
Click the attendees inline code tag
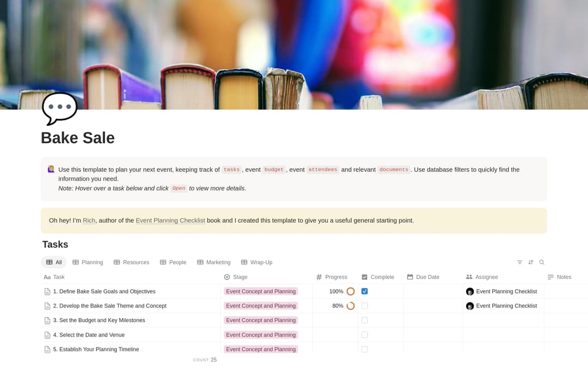tap(323, 169)
